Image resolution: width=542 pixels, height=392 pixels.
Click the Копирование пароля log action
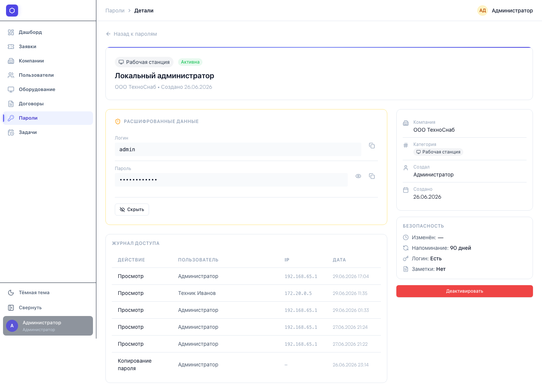tap(135, 365)
